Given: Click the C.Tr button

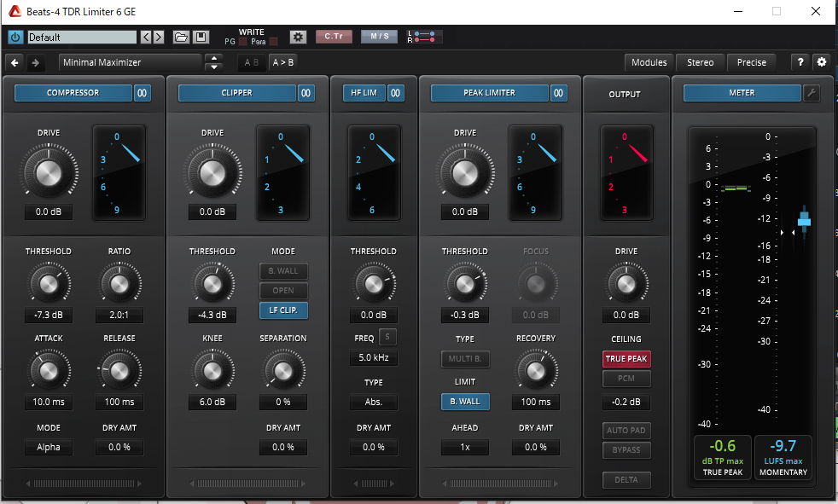Looking at the screenshot, I should click(334, 37).
